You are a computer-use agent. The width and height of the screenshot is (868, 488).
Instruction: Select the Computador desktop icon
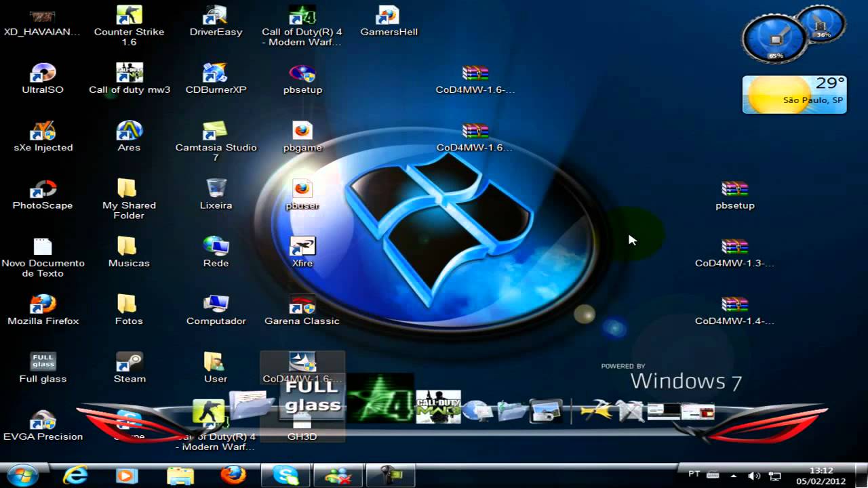pyautogui.click(x=216, y=311)
